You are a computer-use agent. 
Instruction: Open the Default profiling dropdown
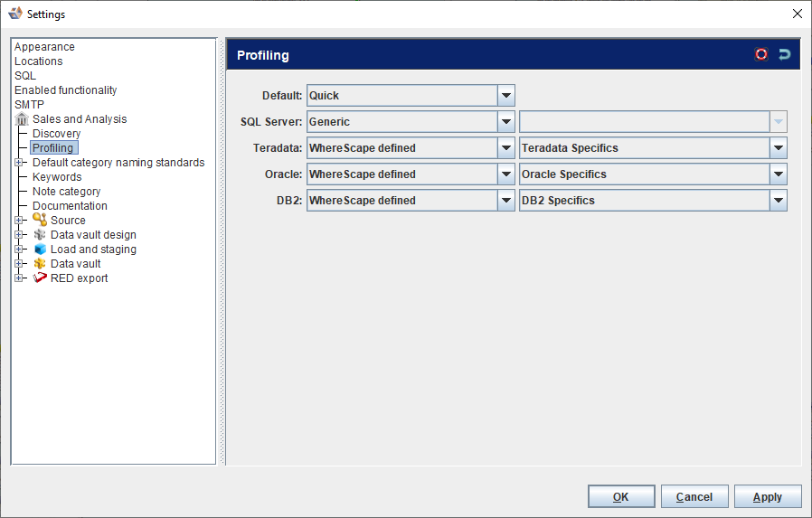click(506, 95)
